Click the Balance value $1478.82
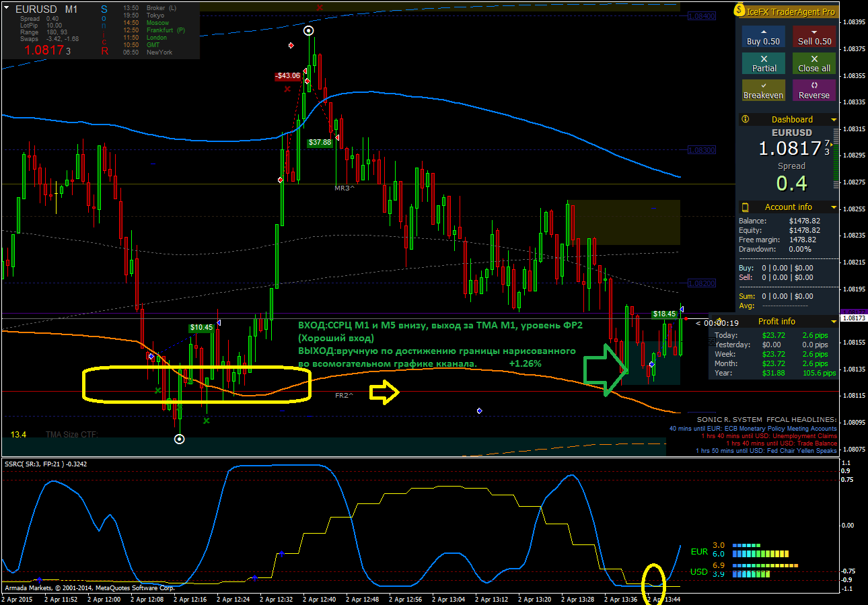Viewport: 868px width, 605px height. click(x=804, y=221)
